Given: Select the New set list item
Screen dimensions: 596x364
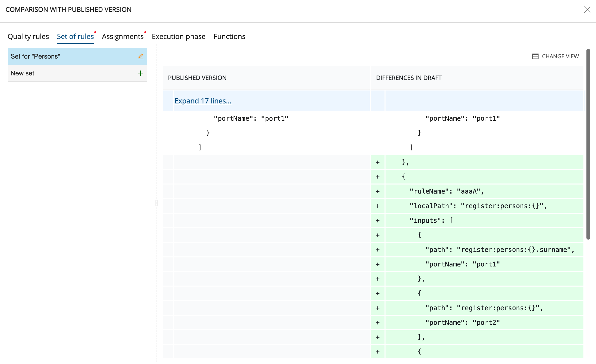Looking at the screenshot, I should [x=77, y=73].
